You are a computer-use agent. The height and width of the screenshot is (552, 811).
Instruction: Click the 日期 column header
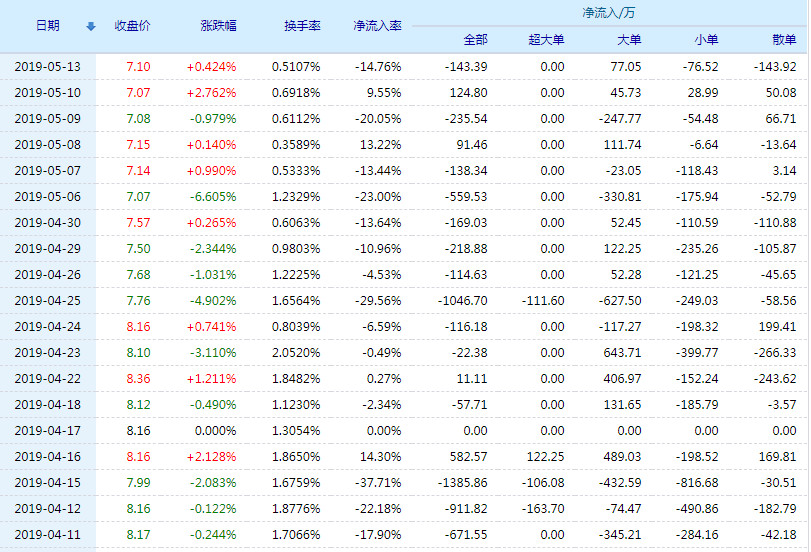47,26
